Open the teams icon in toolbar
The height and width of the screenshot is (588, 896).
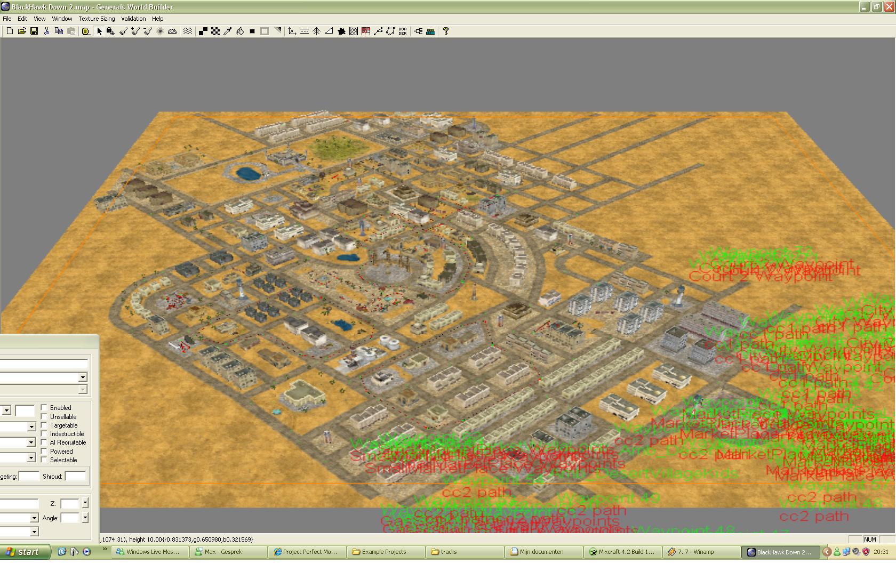[x=430, y=31]
